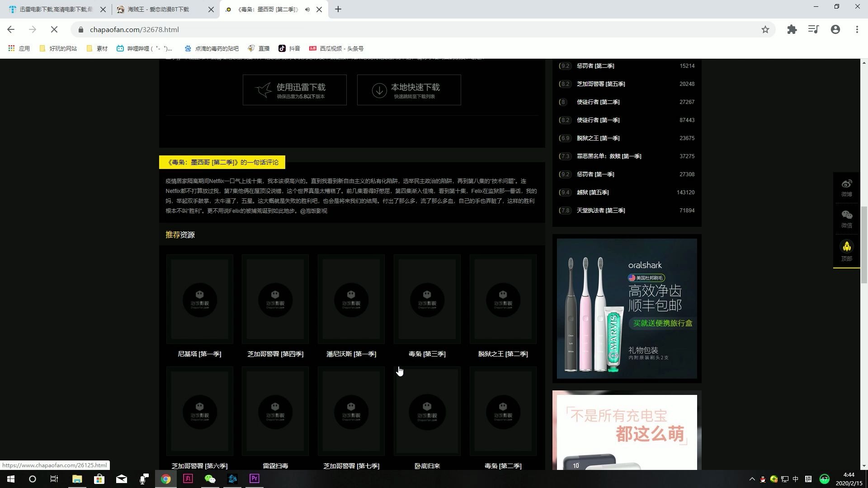Click the browser settings menu icon
Viewport: 868px width, 488px height.
pyautogui.click(x=857, y=29)
